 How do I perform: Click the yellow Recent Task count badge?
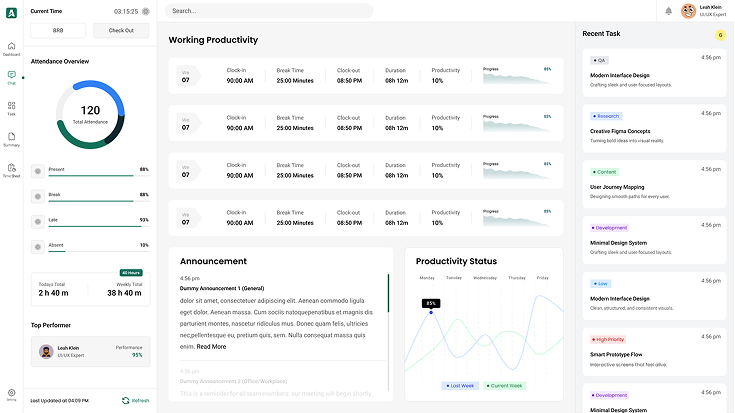(x=720, y=35)
